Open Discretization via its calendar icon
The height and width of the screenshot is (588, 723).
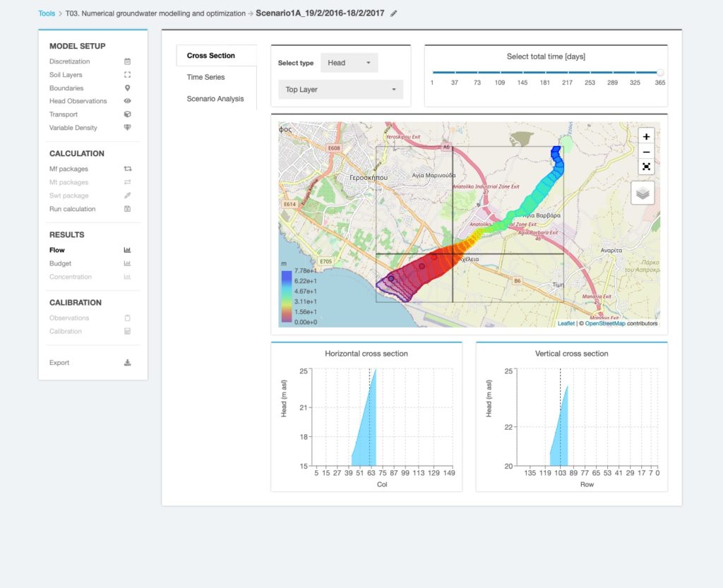point(128,61)
